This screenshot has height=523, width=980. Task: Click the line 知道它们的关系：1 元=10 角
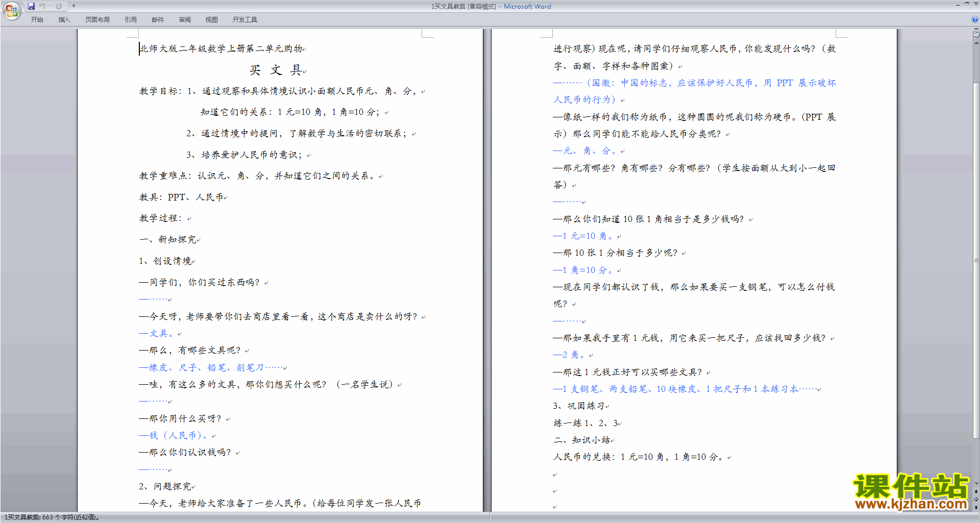coord(290,112)
